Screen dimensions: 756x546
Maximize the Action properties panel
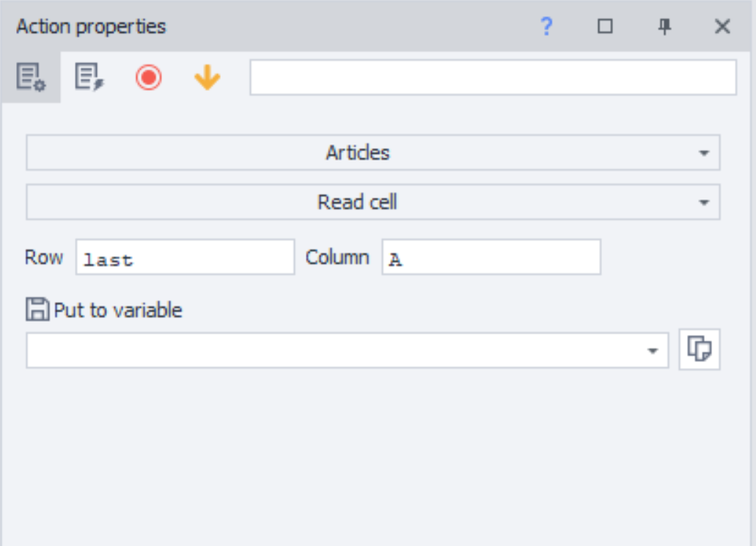[x=605, y=27]
